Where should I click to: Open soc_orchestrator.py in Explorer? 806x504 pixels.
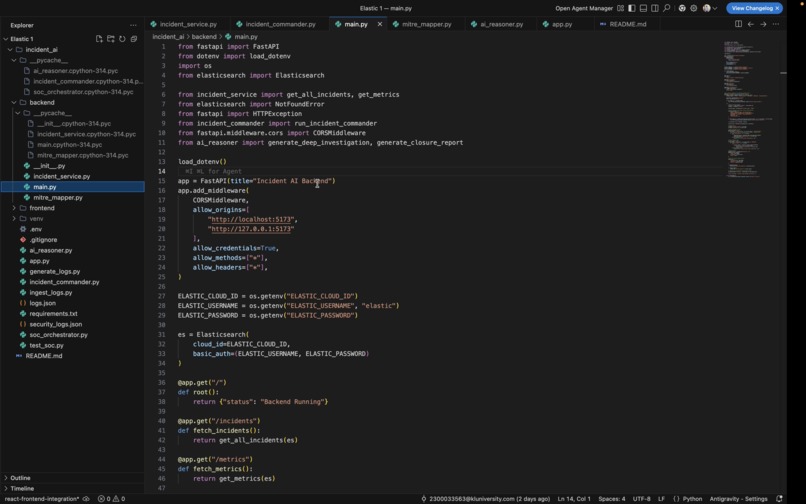pos(59,334)
